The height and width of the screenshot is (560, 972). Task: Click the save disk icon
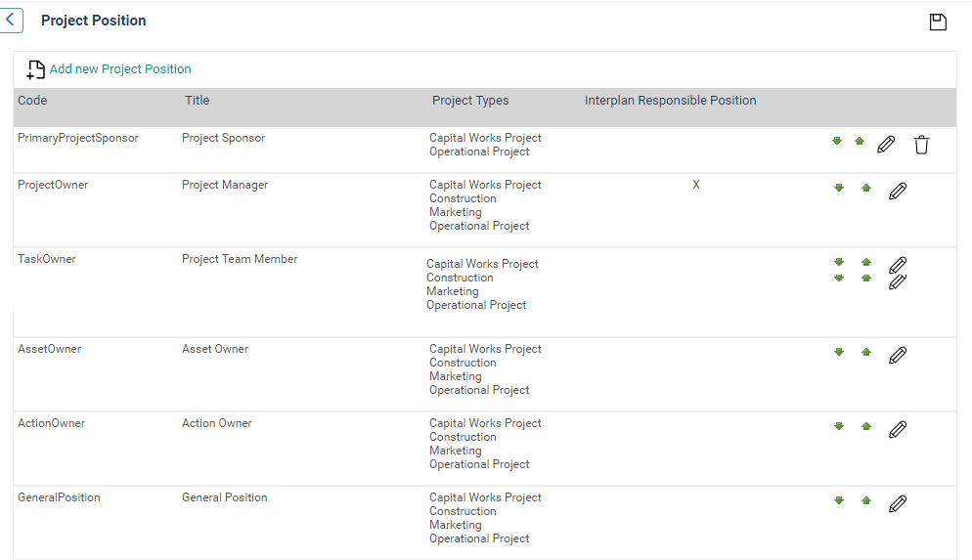point(938,22)
